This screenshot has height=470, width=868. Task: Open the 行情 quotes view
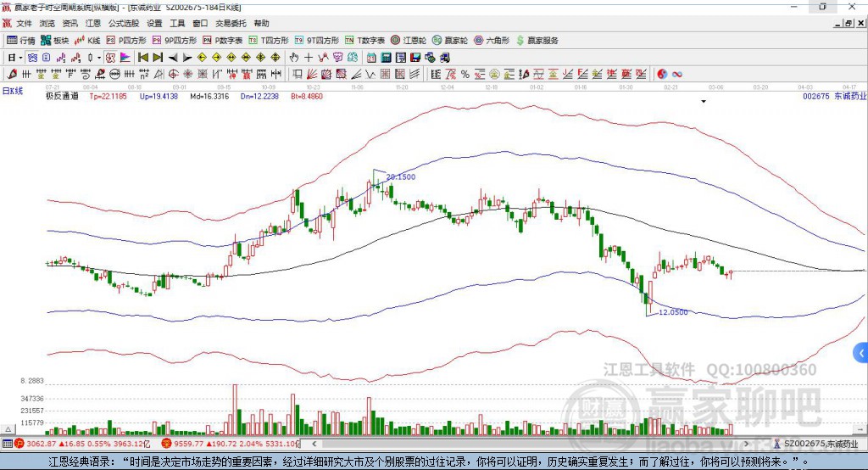click(x=21, y=41)
